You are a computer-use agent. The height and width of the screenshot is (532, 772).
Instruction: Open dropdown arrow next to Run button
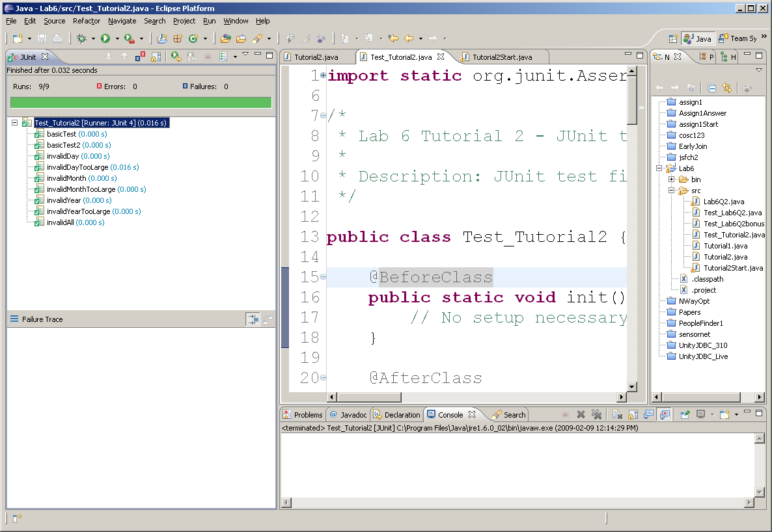(117, 38)
